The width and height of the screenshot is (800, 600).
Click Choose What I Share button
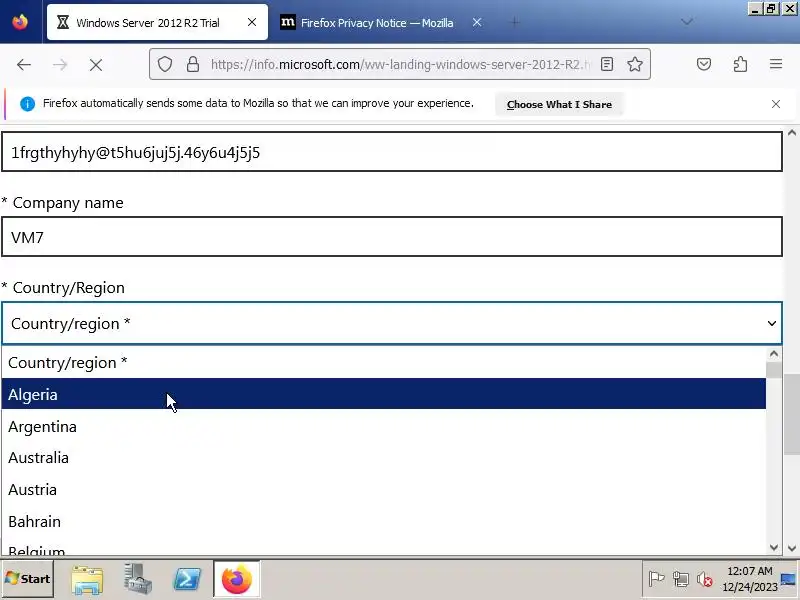tap(559, 104)
